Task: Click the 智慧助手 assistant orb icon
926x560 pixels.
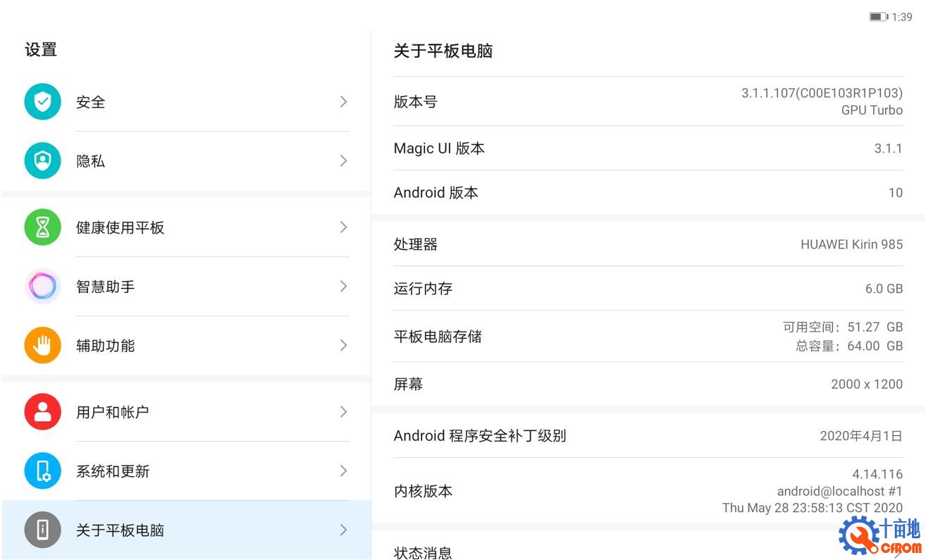Action: pyautogui.click(x=42, y=286)
